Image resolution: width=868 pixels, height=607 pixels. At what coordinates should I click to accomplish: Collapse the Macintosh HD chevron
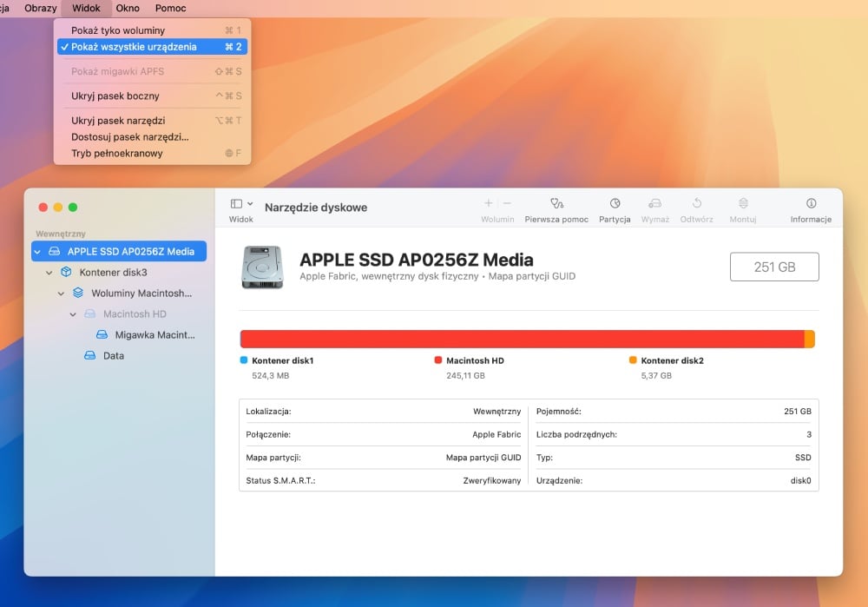(73, 314)
